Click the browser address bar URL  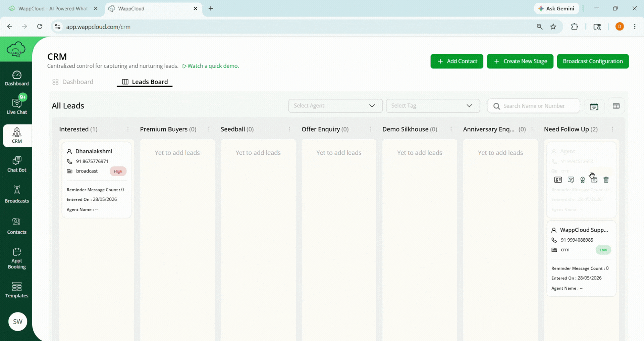(98, 27)
